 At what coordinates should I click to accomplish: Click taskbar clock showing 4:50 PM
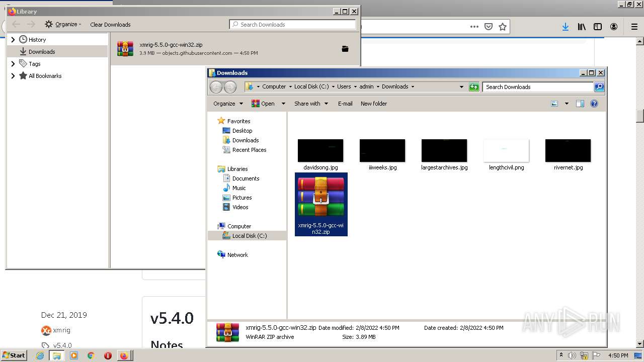[x=618, y=355]
